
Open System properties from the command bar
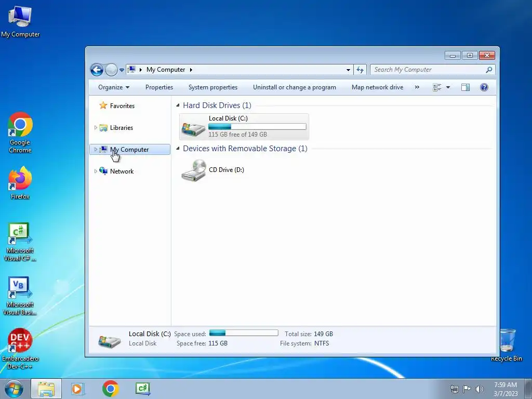pos(212,87)
